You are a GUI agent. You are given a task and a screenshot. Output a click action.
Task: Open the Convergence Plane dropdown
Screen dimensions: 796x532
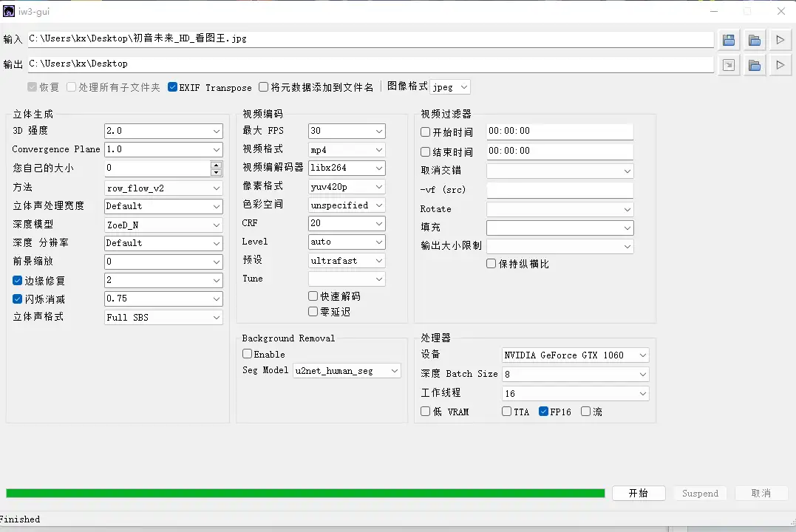point(163,149)
